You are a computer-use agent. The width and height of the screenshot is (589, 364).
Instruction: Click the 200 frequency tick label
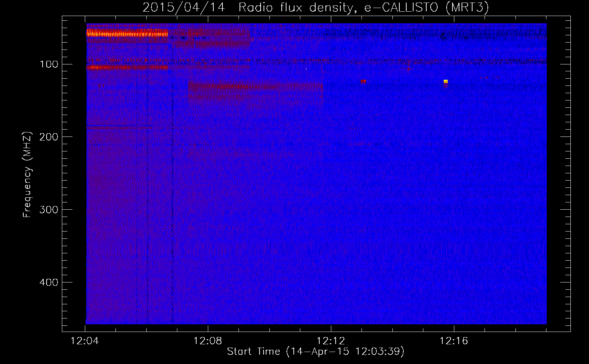(x=49, y=137)
